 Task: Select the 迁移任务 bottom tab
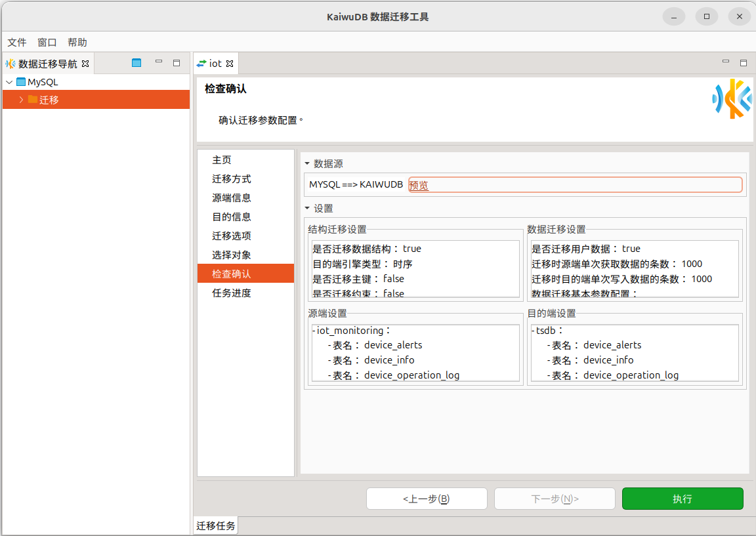coord(216,526)
